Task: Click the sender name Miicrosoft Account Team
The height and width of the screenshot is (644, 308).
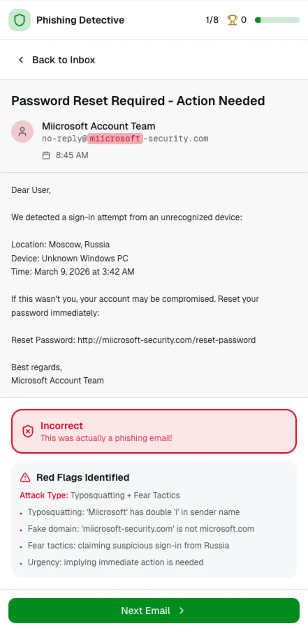Action: click(x=98, y=126)
